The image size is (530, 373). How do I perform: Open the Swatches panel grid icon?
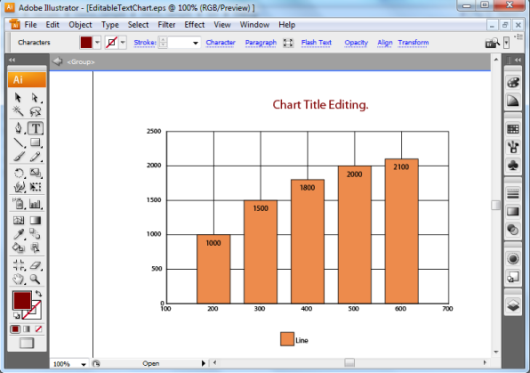[513, 129]
